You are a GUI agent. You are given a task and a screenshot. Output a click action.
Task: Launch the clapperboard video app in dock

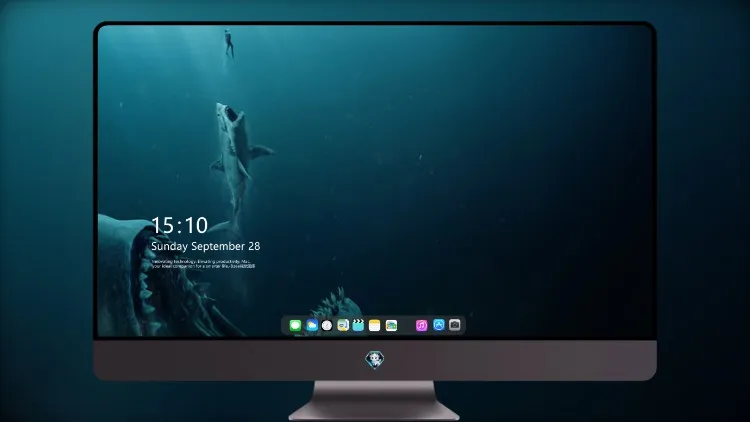pyautogui.click(x=358, y=325)
